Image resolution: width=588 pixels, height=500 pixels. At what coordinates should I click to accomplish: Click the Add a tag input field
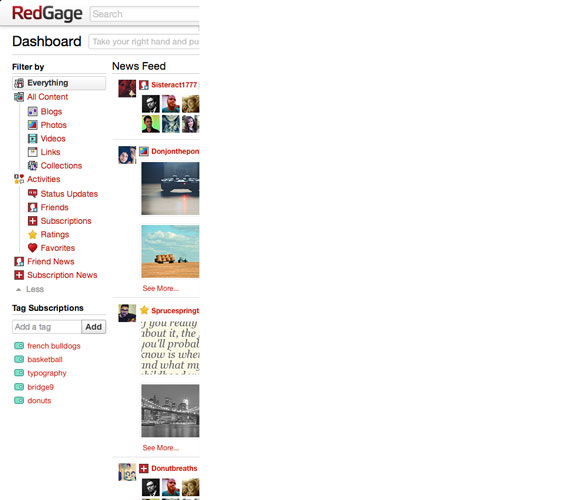click(x=47, y=327)
